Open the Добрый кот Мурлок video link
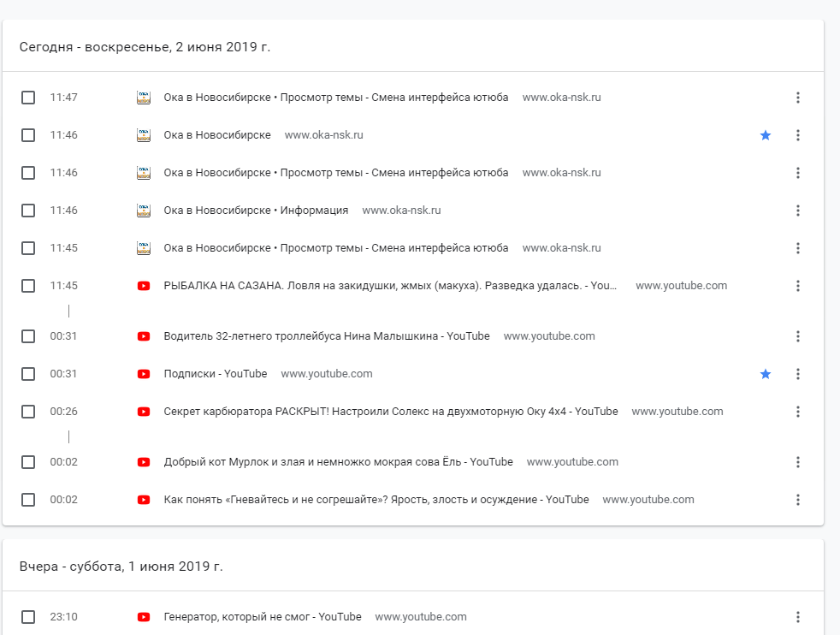The image size is (840, 635). tap(338, 462)
